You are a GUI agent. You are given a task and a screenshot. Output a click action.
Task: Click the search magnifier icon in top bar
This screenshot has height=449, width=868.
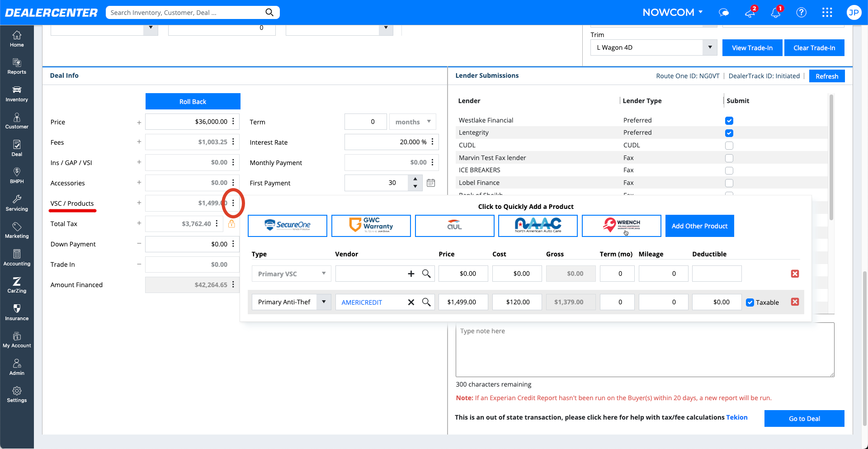[269, 12]
